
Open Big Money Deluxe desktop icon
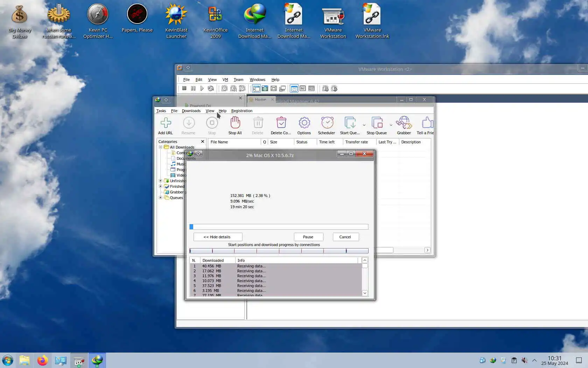20,21
